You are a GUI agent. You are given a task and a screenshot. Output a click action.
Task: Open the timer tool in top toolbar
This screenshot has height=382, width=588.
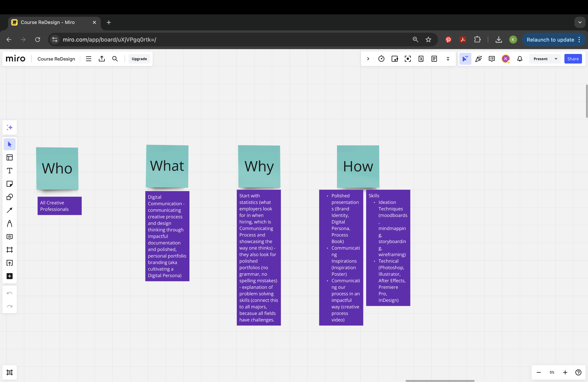click(381, 59)
